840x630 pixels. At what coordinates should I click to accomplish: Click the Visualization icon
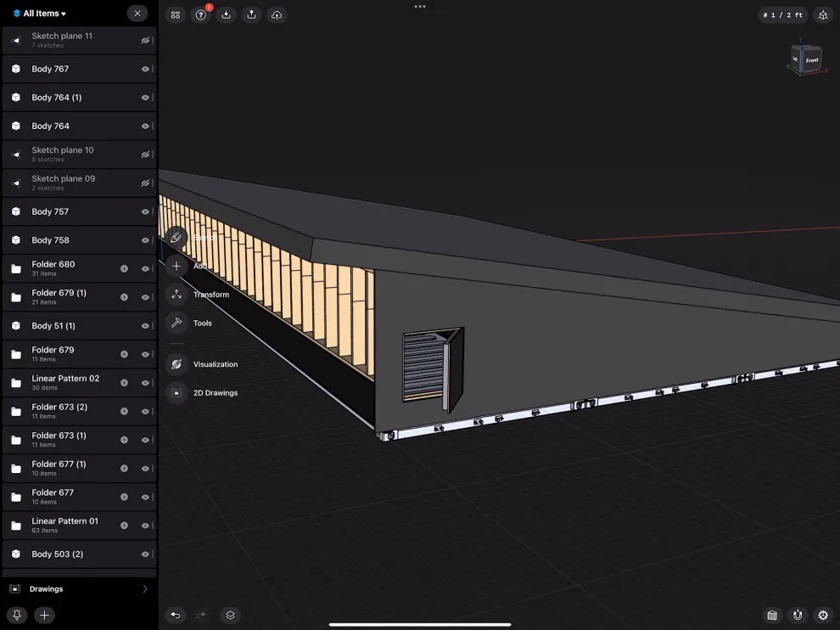pyautogui.click(x=176, y=364)
